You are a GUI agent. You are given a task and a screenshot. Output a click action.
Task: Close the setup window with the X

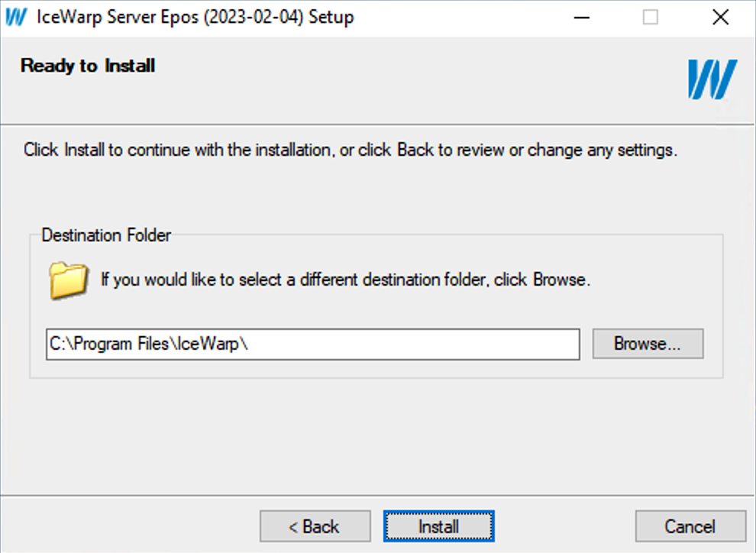coord(720,18)
